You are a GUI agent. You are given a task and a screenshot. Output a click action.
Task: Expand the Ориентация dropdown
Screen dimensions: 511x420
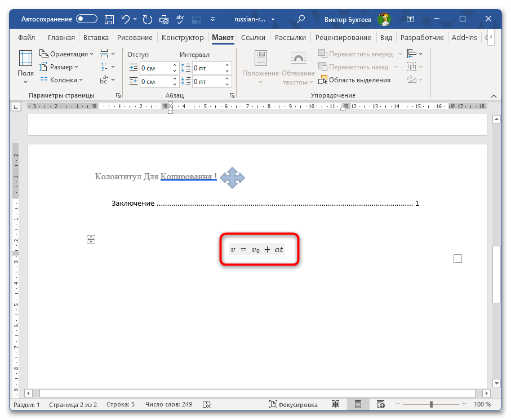click(x=66, y=54)
